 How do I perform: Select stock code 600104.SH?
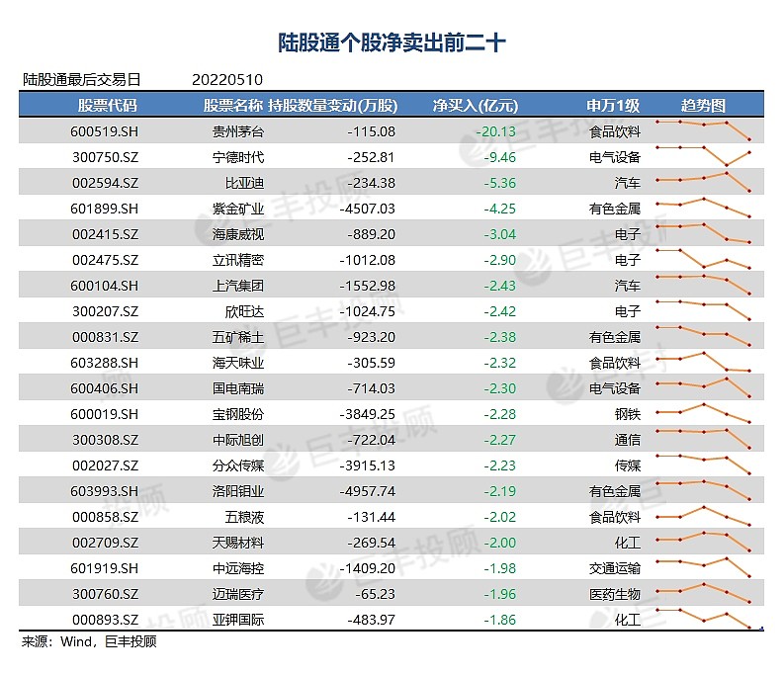104,286
